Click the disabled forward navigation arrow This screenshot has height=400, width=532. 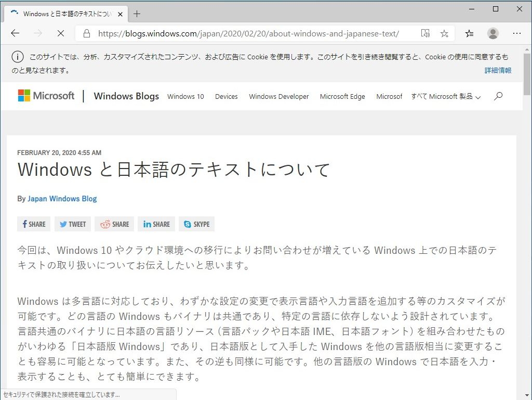coord(38,33)
